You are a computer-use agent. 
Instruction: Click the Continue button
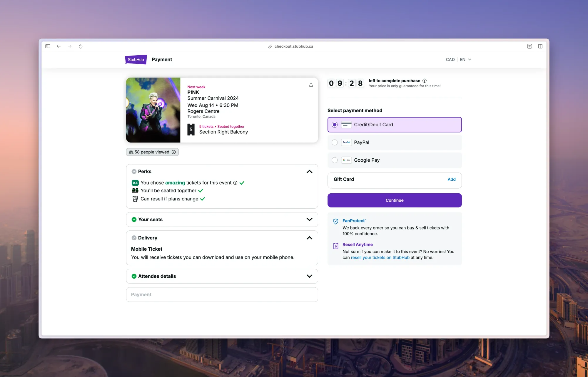395,200
